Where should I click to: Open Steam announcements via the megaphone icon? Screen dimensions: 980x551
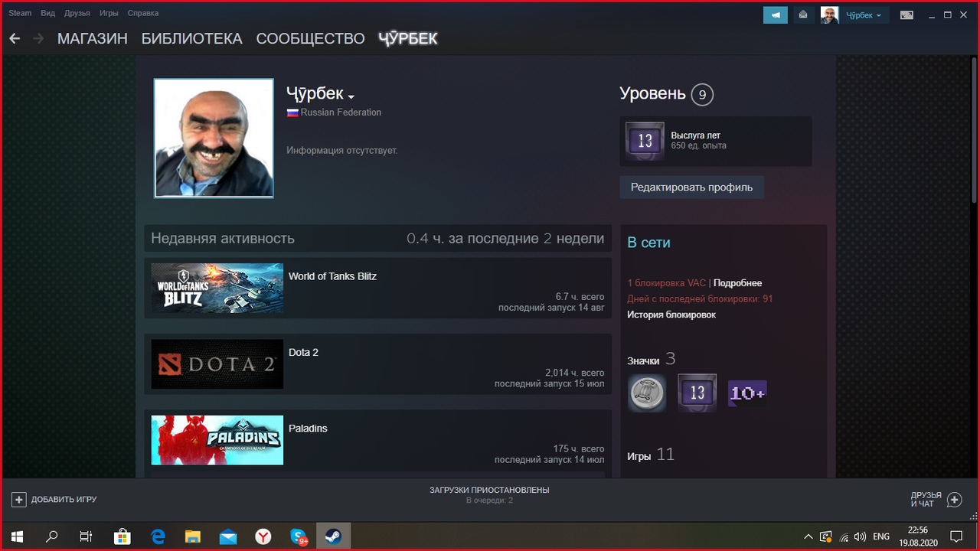coord(775,15)
